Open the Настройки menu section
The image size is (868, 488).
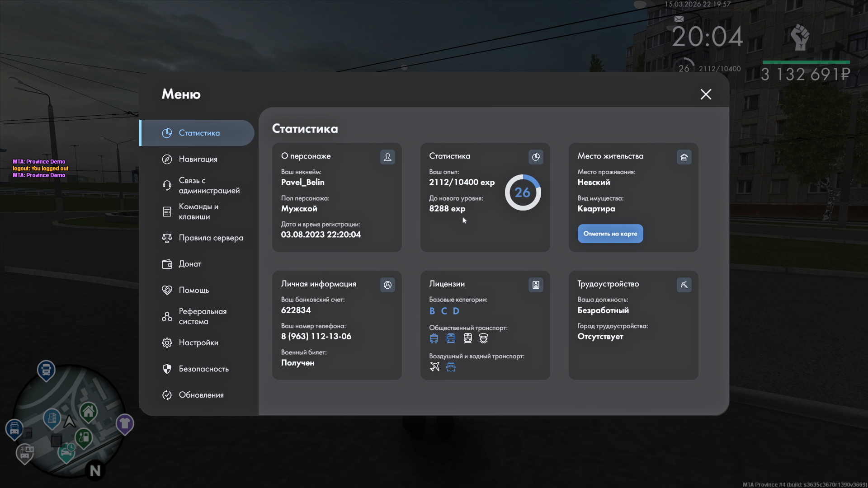[198, 343]
